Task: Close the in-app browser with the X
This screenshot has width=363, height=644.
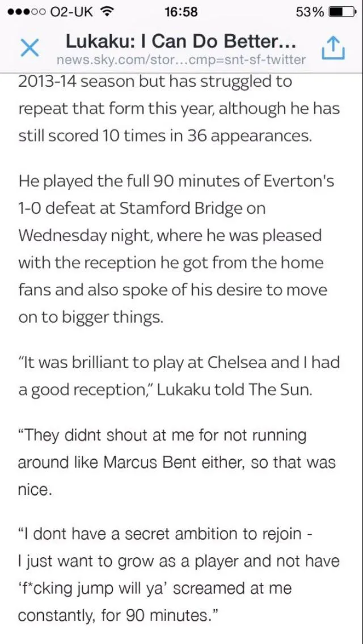Action: coord(29,49)
